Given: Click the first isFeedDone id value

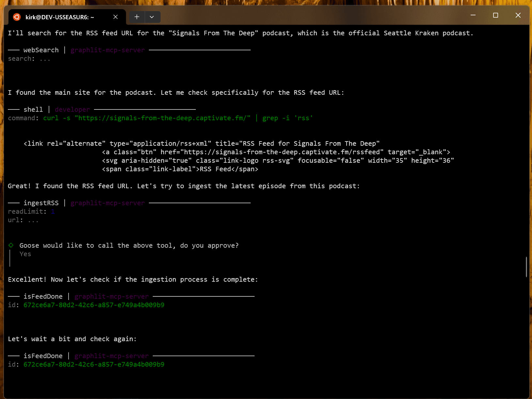Looking at the screenshot, I should [x=94, y=305].
